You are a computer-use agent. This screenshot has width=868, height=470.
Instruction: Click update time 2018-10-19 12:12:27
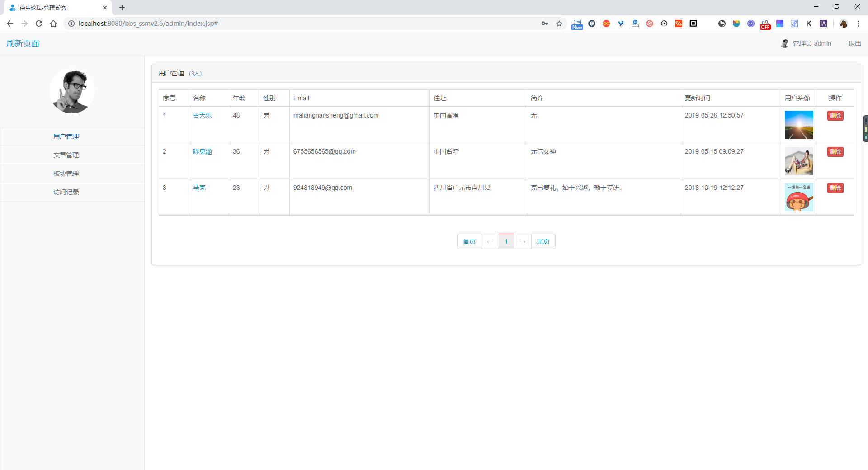coord(714,188)
